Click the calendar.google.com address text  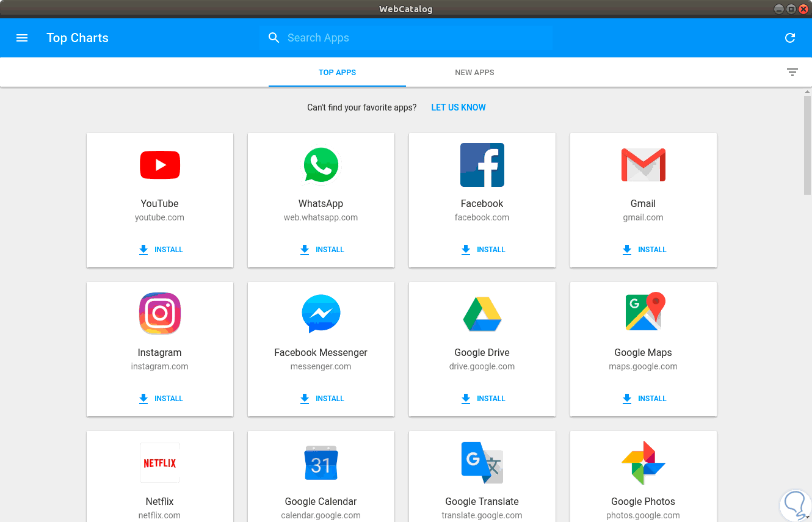321,515
